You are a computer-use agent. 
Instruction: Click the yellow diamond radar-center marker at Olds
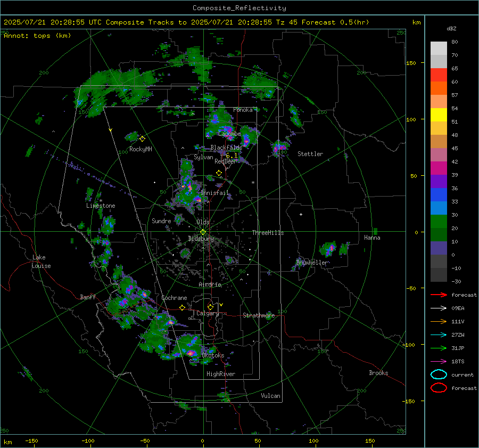[x=203, y=232]
